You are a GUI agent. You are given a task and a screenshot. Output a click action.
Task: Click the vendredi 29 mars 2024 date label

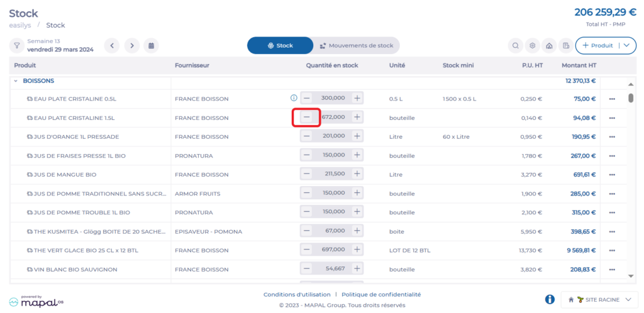coord(60,50)
